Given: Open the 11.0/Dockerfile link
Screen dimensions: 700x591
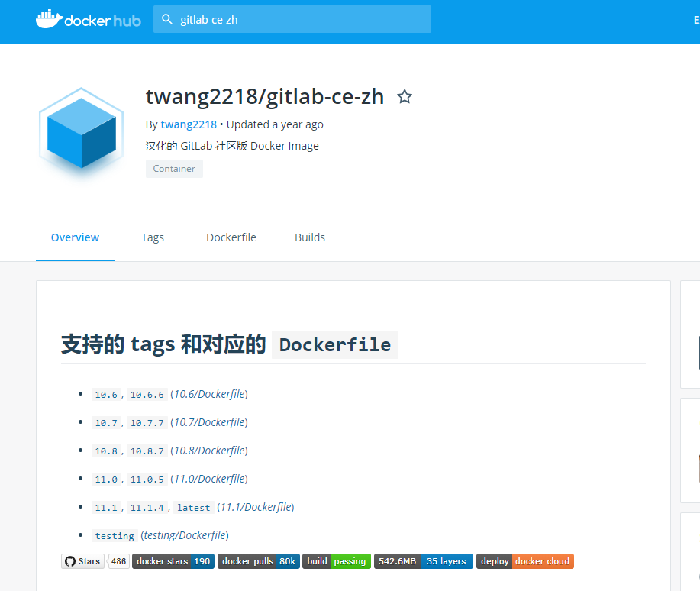Looking at the screenshot, I should click(x=209, y=479).
